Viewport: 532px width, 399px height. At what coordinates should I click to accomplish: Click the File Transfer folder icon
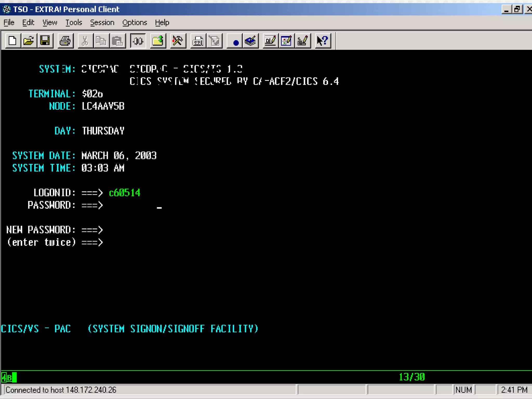coord(158,41)
